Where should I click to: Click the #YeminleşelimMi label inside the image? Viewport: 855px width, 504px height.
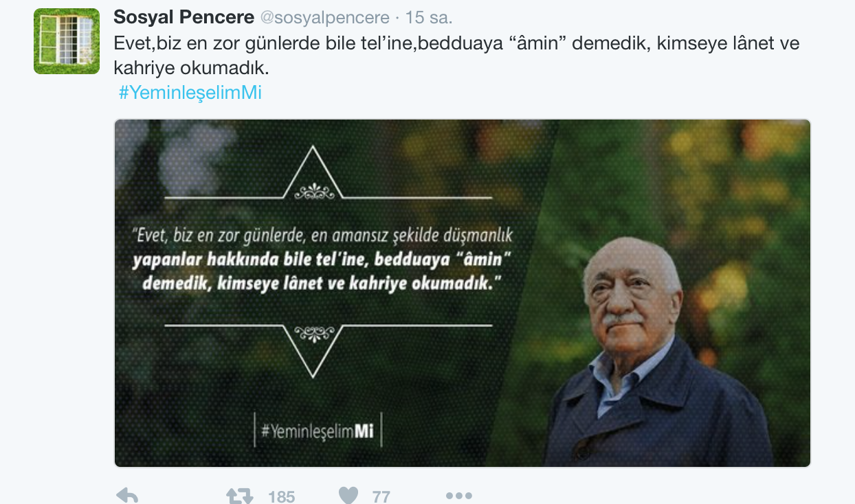pos(318,431)
